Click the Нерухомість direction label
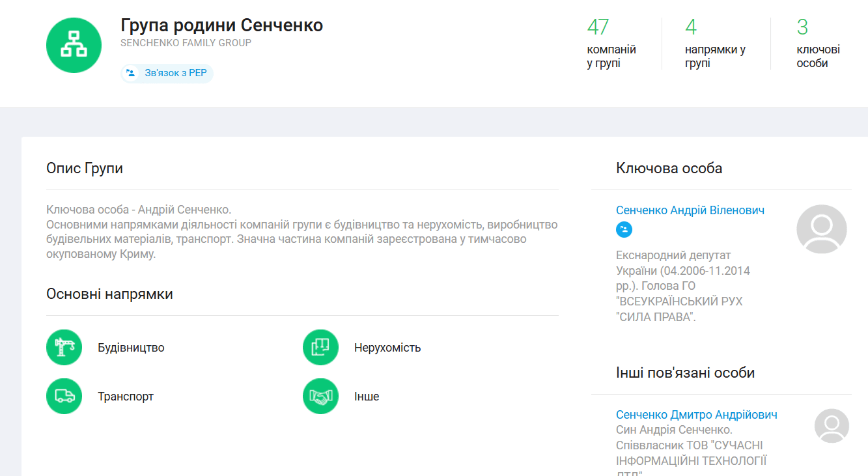The width and height of the screenshot is (868, 476). coord(387,348)
